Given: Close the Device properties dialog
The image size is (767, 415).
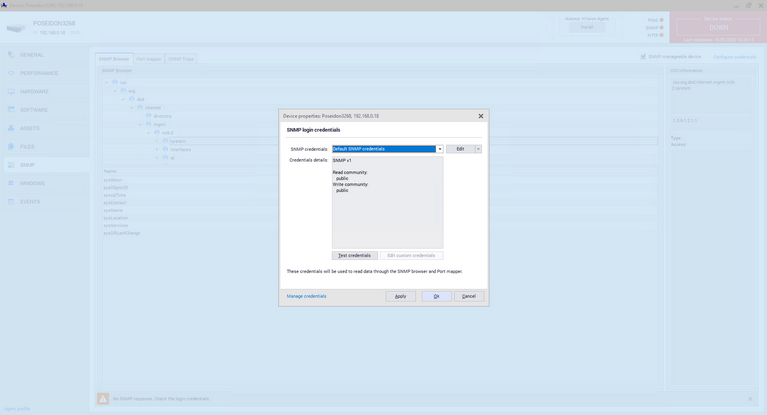Looking at the screenshot, I should [480, 116].
